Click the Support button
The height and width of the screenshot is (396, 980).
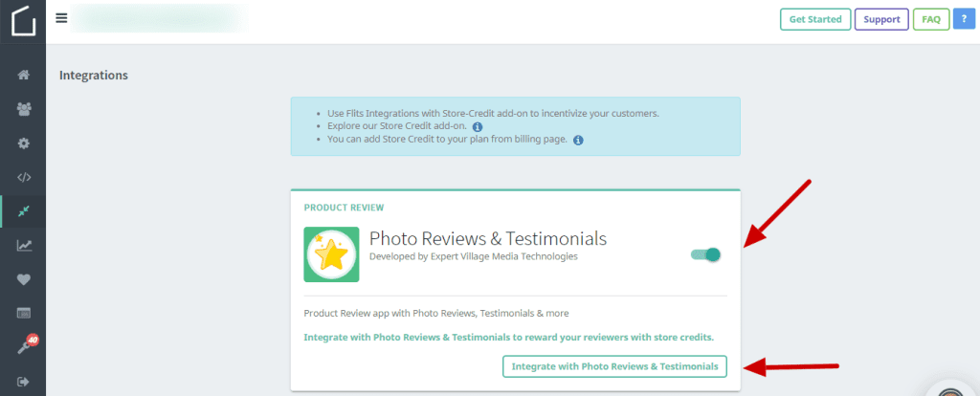[881, 19]
